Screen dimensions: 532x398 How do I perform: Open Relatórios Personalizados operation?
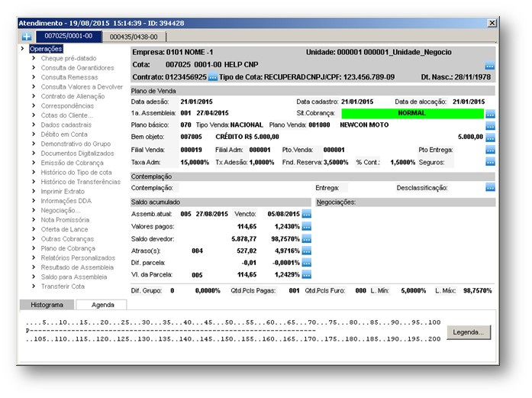tap(78, 257)
